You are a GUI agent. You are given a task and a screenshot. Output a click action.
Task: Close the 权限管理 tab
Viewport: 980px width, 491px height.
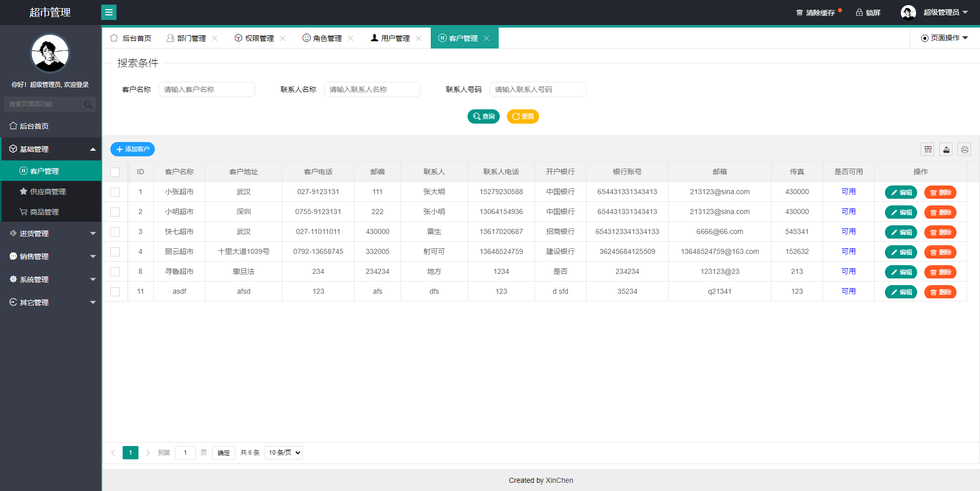pos(283,38)
